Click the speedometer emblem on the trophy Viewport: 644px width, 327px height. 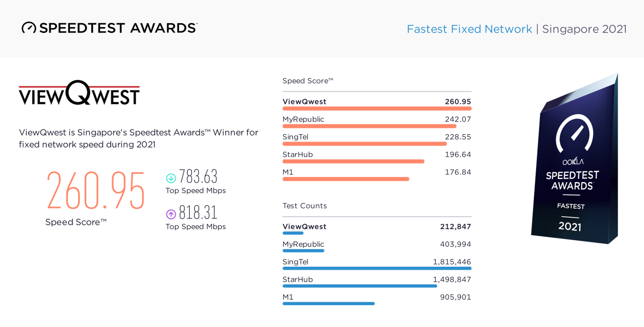575,133
